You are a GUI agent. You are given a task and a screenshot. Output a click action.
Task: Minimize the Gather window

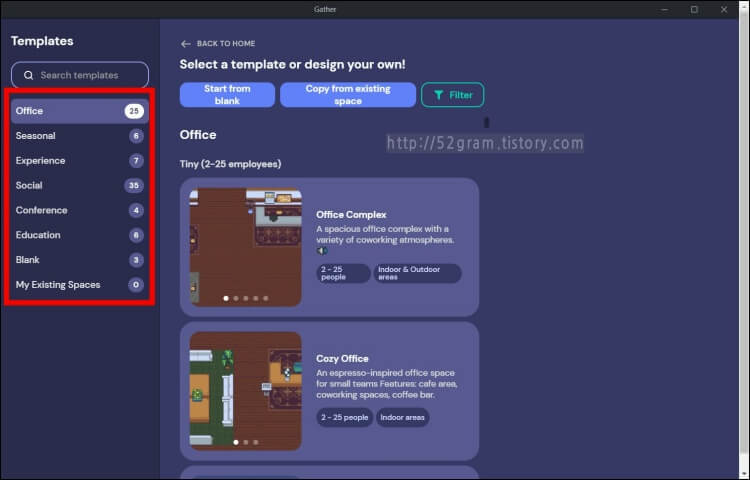(664, 10)
